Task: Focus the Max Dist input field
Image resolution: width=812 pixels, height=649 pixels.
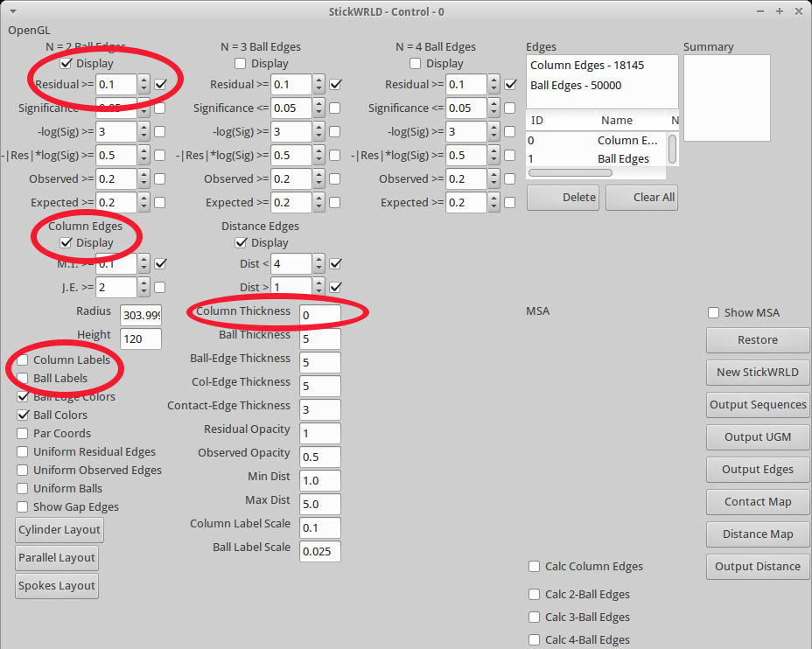Action: (320, 504)
